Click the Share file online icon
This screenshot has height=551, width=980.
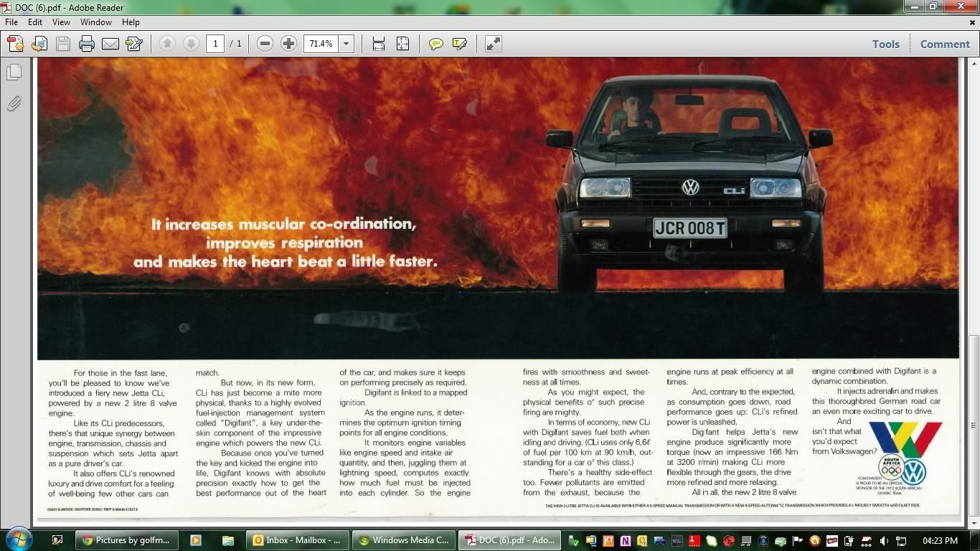point(39,44)
